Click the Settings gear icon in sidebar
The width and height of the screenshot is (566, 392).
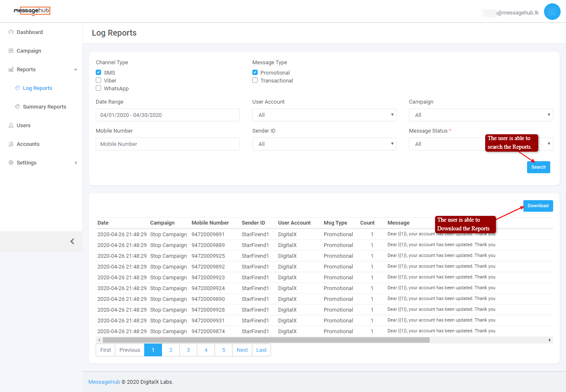coord(11,163)
